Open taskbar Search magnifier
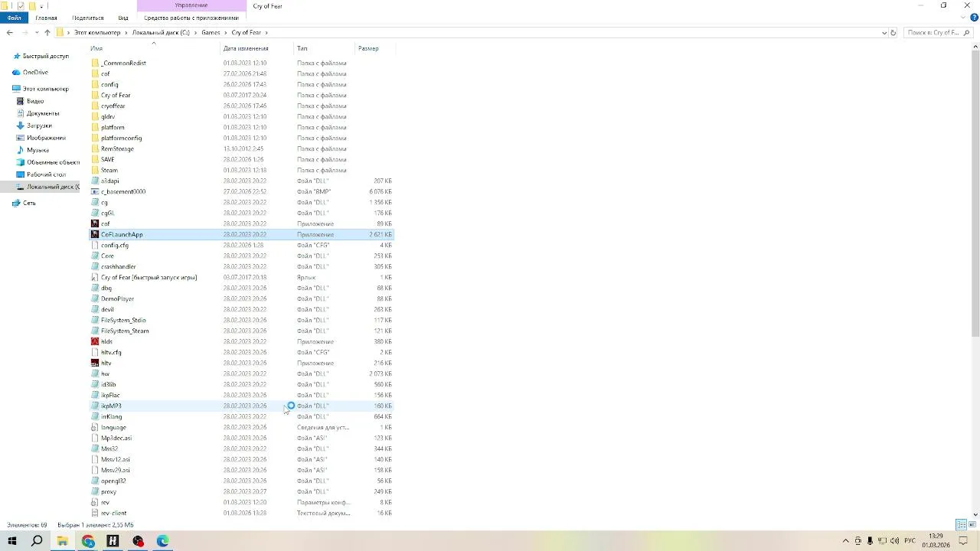The image size is (980, 551). click(37, 541)
